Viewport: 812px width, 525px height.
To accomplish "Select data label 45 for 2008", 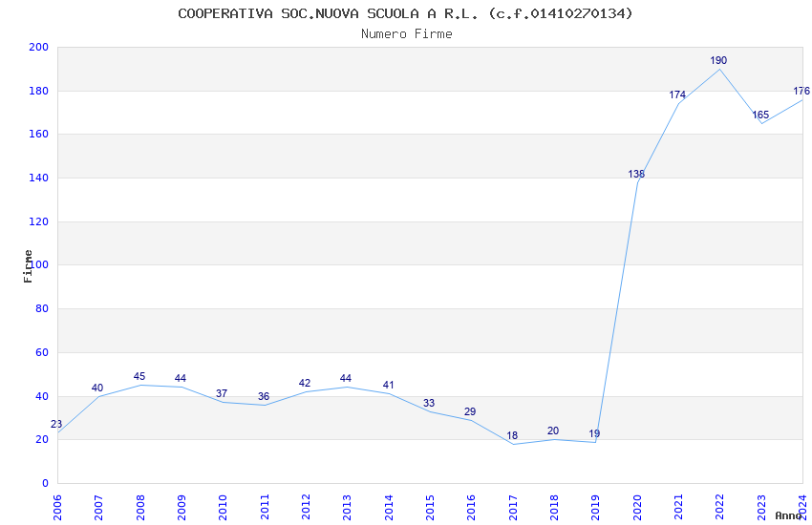I will click(139, 376).
